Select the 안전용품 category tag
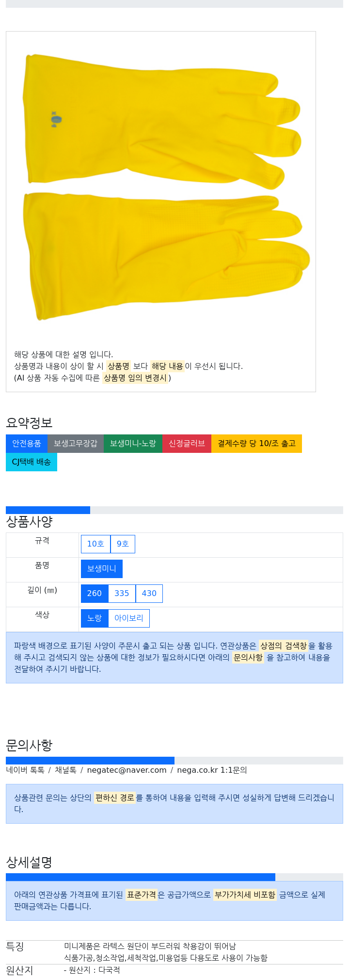 click(x=27, y=444)
